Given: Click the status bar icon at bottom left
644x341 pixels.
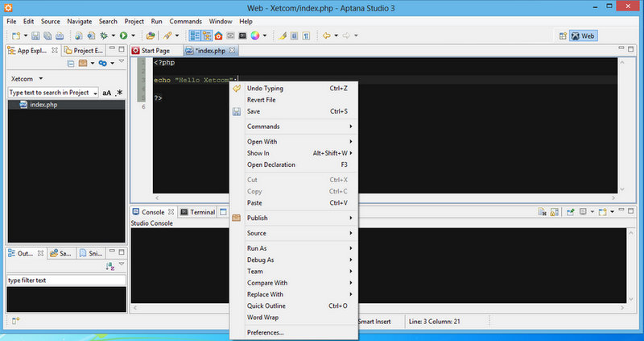Looking at the screenshot, I should (x=15, y=322).
